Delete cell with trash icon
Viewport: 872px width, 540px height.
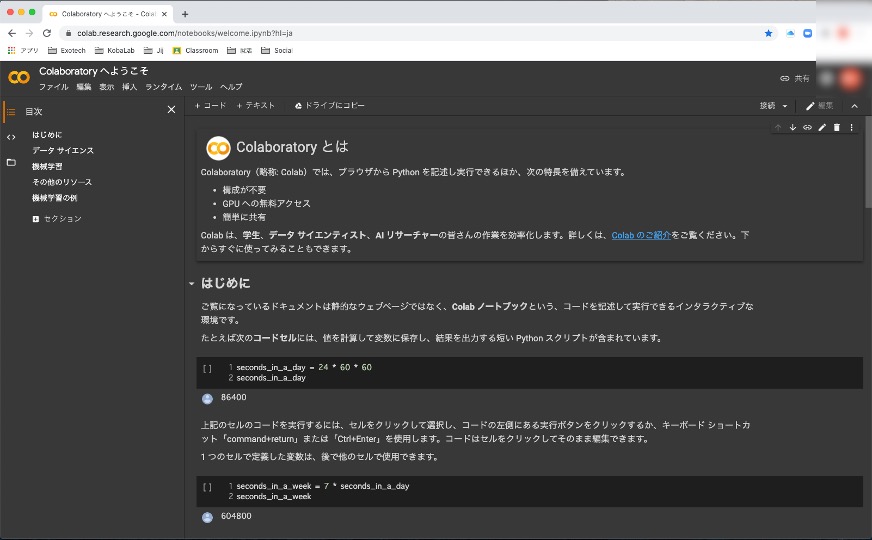[836, 127]
